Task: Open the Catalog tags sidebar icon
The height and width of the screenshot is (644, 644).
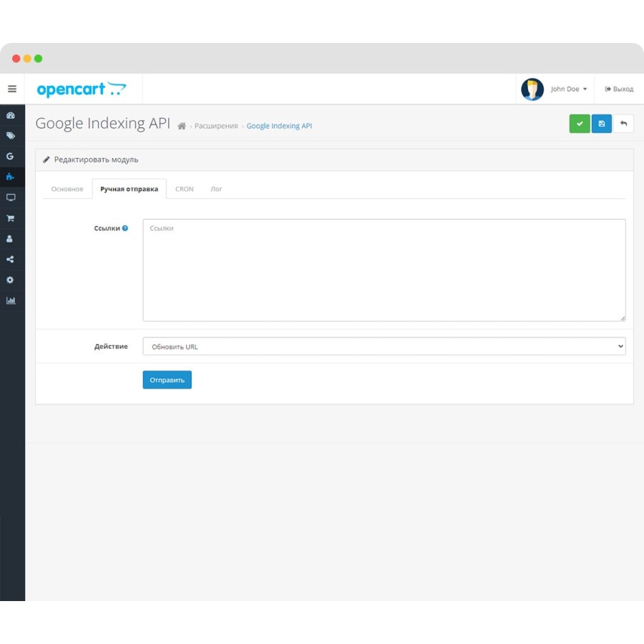Action: tap(11, 135)
